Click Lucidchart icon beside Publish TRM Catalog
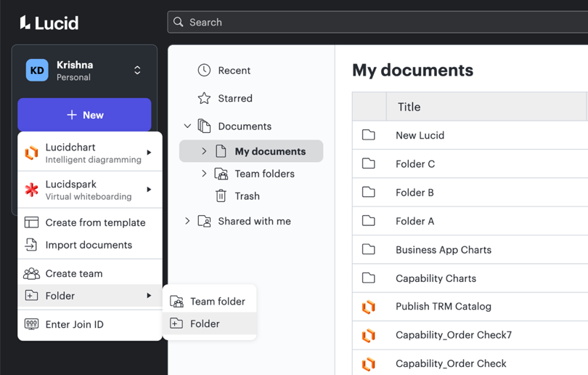This screenshot has height=375, width=588. (369, 307)
